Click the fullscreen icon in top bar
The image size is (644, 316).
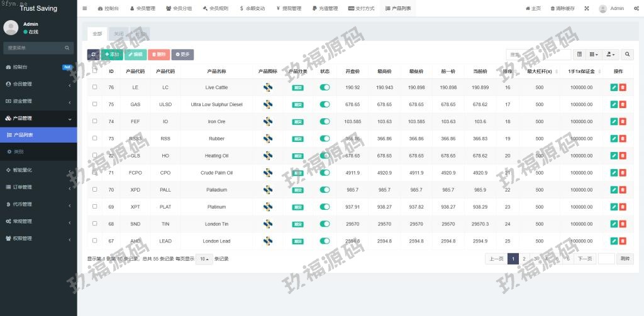pos(587,9)
